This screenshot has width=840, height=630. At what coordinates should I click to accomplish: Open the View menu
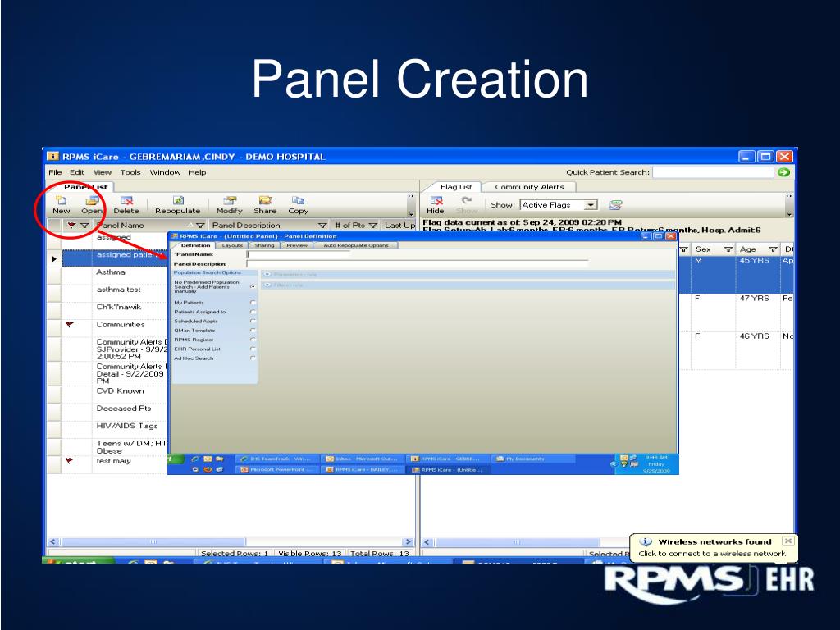(x=103, y=172)
